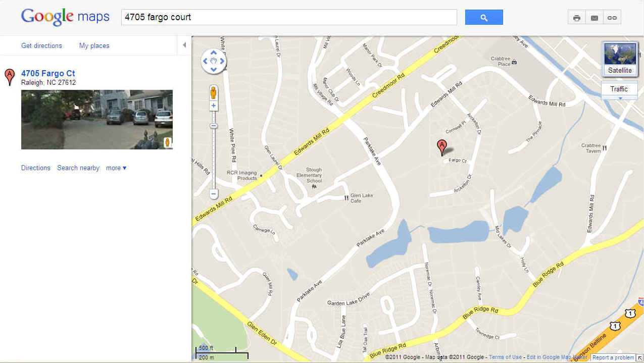Click the blue search magnifier button

click(483, 17)
